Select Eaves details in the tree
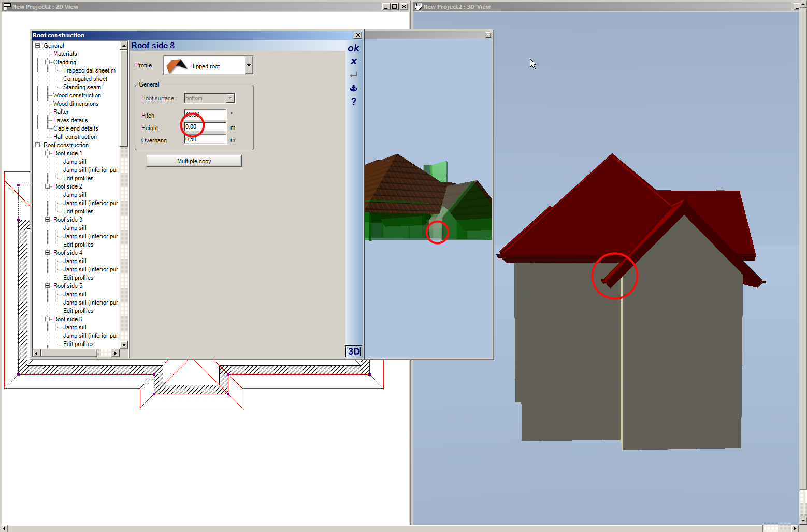807x532 pixels. [70, 120]
